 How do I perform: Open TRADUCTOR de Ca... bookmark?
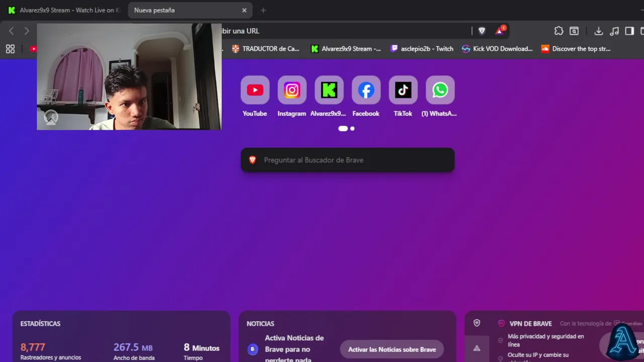[x=266, y=49]
